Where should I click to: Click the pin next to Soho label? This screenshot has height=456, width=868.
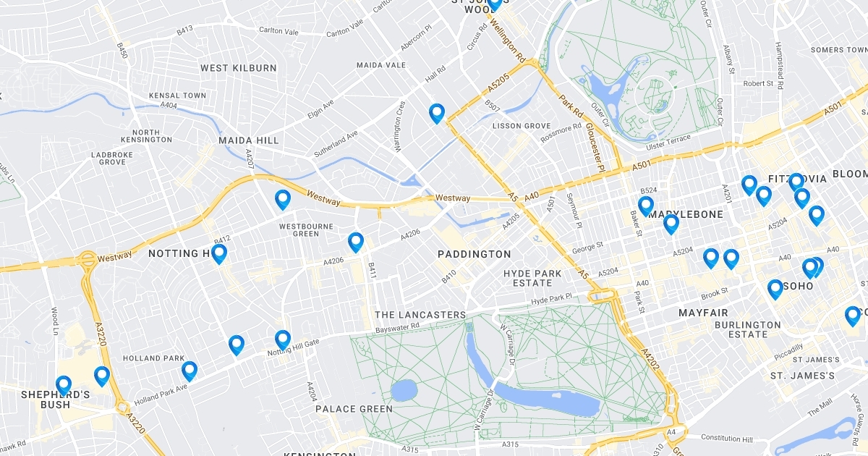click(x=775, y=290)
